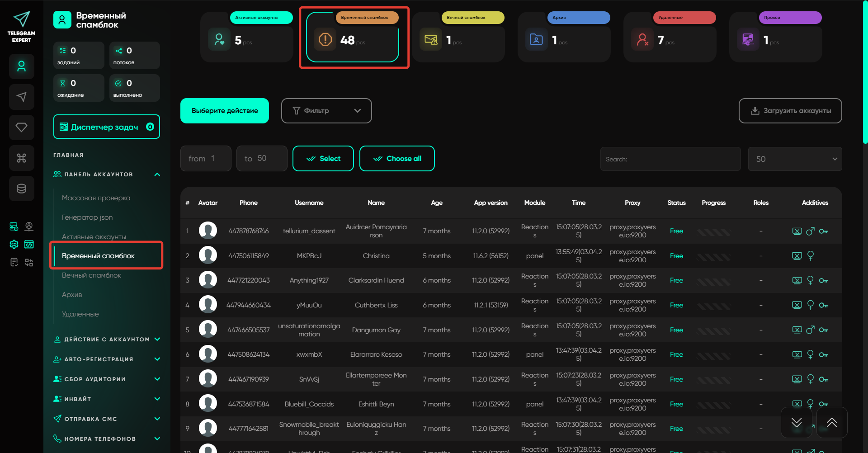Click the Загрузить аккаунты button
Image resolution: width=868 pixels, height=453 pixels.
point(790,111)
